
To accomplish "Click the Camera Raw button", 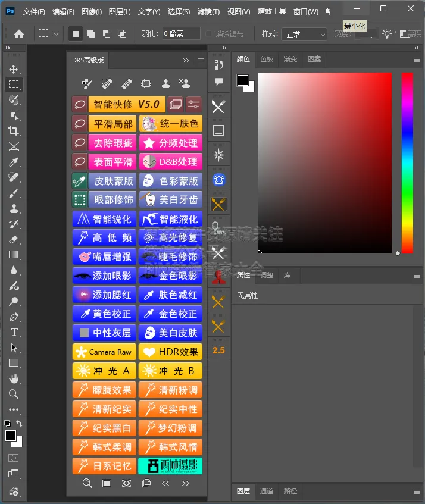I will (105, 352).
